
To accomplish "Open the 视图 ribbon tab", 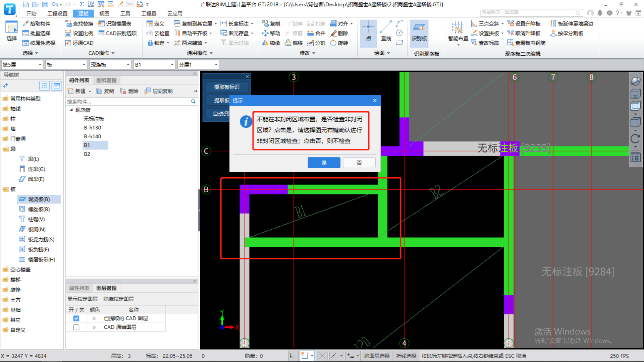I will (104, 13).
